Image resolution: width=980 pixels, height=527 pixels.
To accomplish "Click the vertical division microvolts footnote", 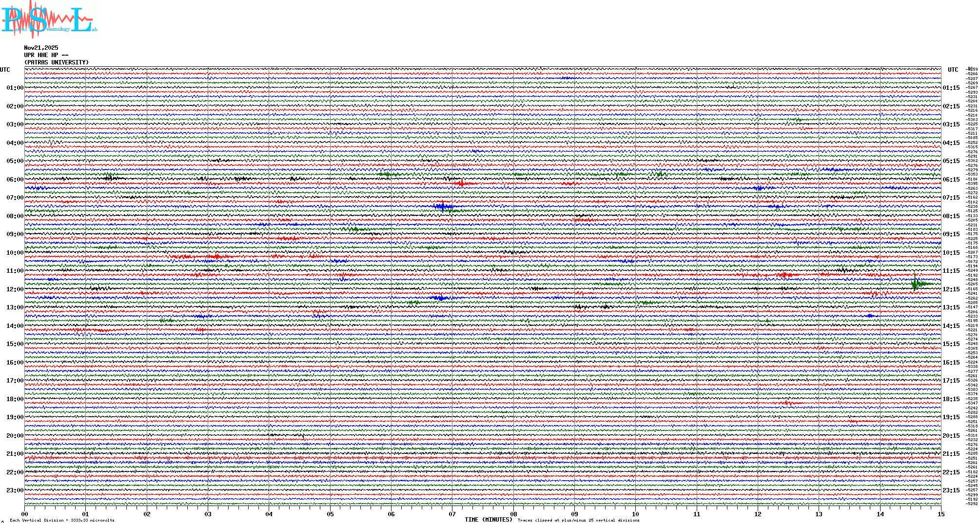I will pyautogui.click(x=62, y=520).
